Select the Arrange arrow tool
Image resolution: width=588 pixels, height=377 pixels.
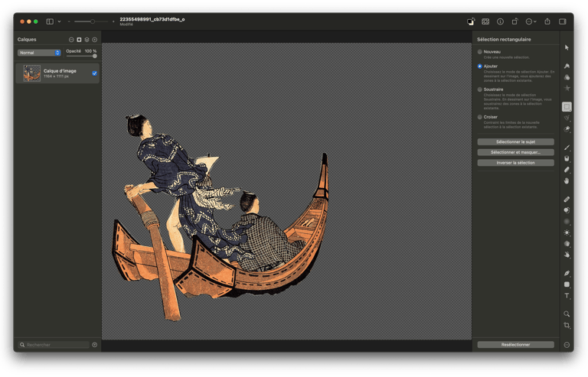[x=567, y=47]
